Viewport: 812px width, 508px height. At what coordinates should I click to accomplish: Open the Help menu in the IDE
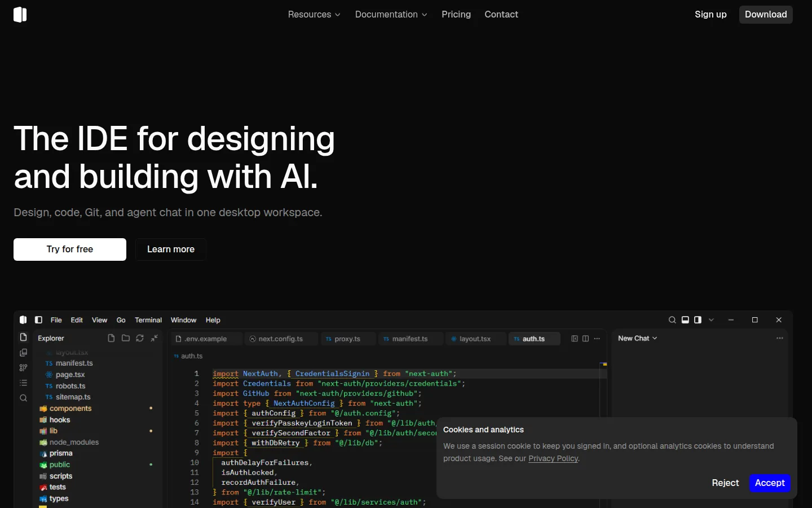(x=213, y=320)
